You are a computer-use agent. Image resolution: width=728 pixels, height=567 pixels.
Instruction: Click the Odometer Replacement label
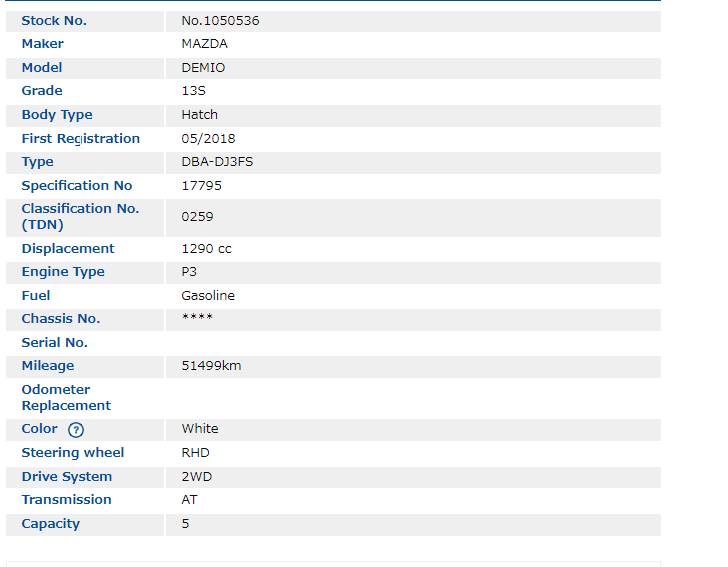(66, 398)
